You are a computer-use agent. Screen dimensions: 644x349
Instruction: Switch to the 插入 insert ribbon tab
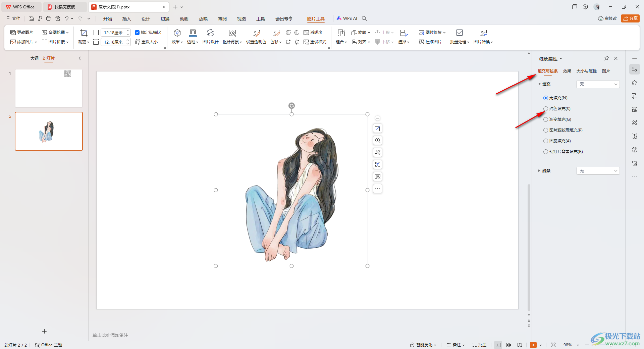(126, 19)
